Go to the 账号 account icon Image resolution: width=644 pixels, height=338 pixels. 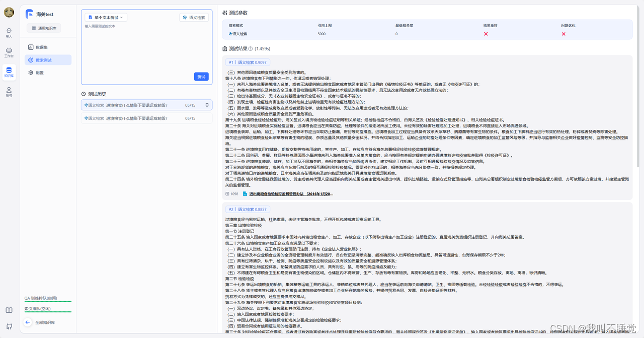9,91
